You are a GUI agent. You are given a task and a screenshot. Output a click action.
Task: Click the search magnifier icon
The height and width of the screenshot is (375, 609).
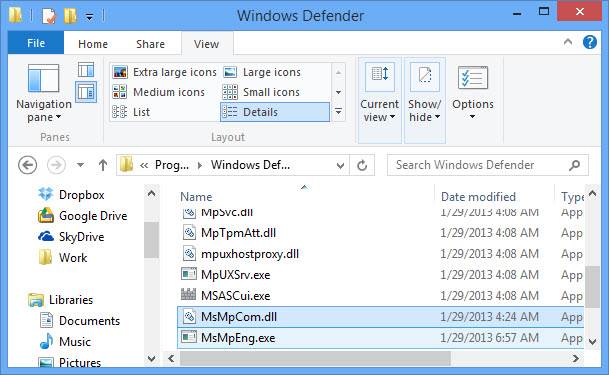[x=575, y=165]
